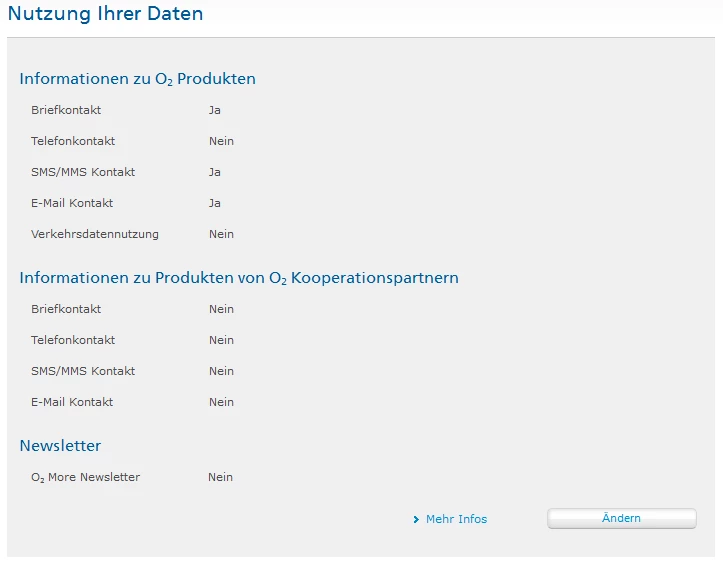Click Telefonkontakt label under O2 Produkten
Image resolution: width=723 pixels, height=562 pixels.
(73, 141)
